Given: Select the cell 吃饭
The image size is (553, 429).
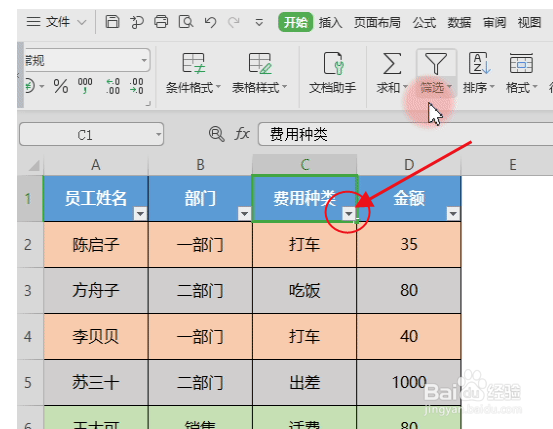Looking at the screenshot, I should click(x=305, y=291).
